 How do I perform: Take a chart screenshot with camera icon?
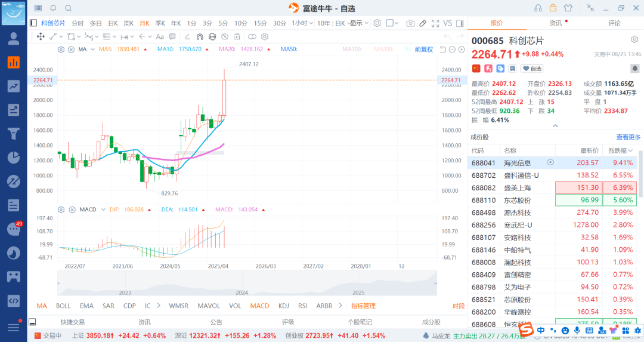[410, 23]
